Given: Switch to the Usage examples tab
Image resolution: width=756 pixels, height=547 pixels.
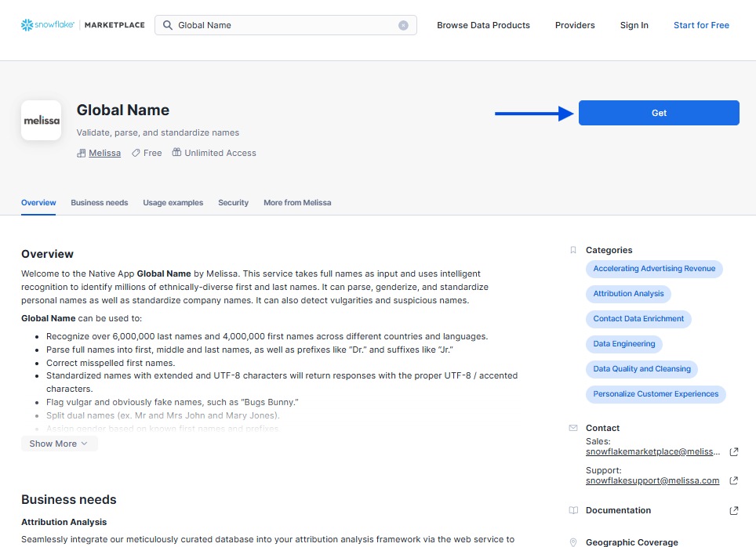Looking at the screenshot, I should point(173,202).
